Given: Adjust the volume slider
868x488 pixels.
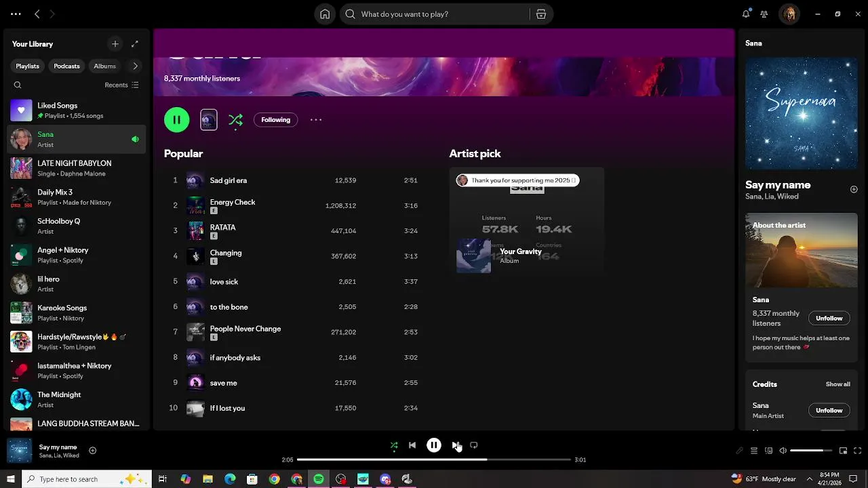Looking at the screenshot, I should [811, 451].
